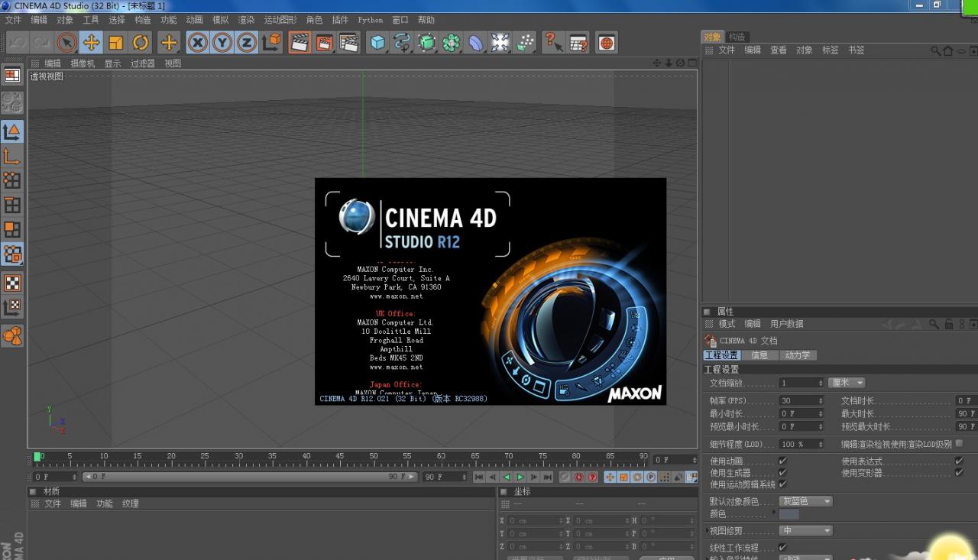
Task: Activate the Scale tool
Action: tap(115, 43)
